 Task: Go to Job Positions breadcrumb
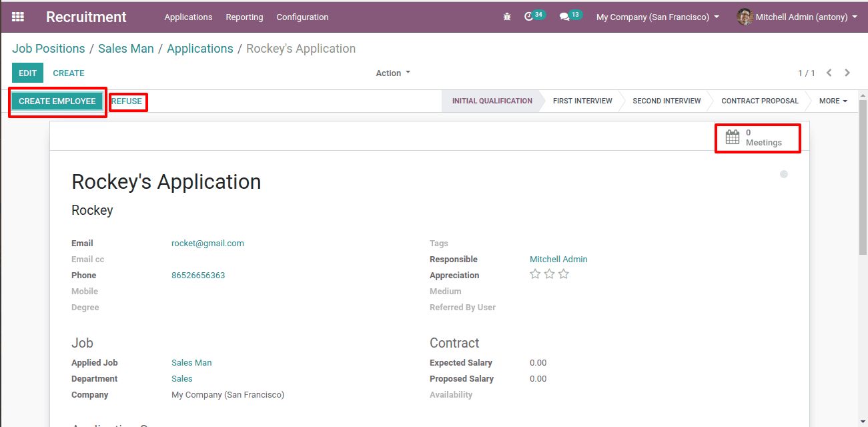[x=49, y=49]
